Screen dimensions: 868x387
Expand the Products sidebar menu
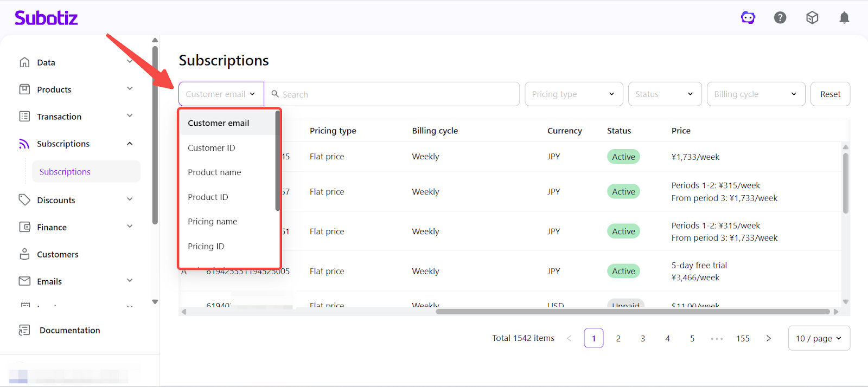(130, 89)
